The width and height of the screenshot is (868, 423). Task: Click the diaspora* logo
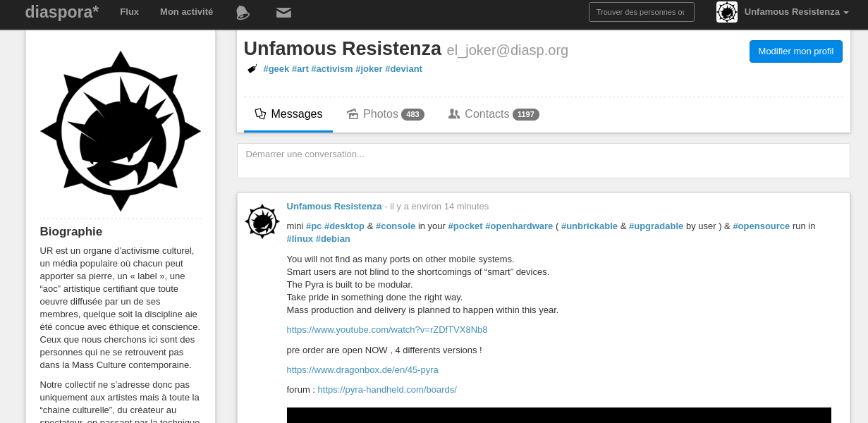click(x=62, y=12)
